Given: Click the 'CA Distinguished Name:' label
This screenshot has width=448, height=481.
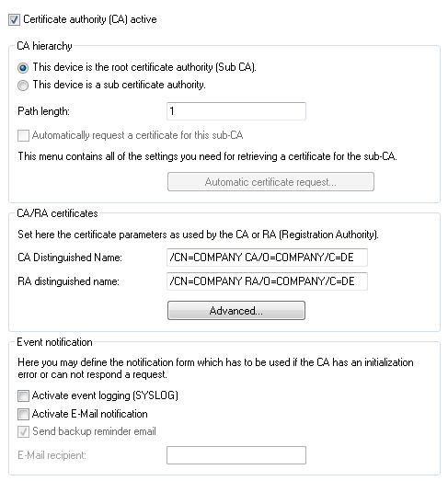Looking at the screenshot, I should pyautogui.click(x=70, y=258).
